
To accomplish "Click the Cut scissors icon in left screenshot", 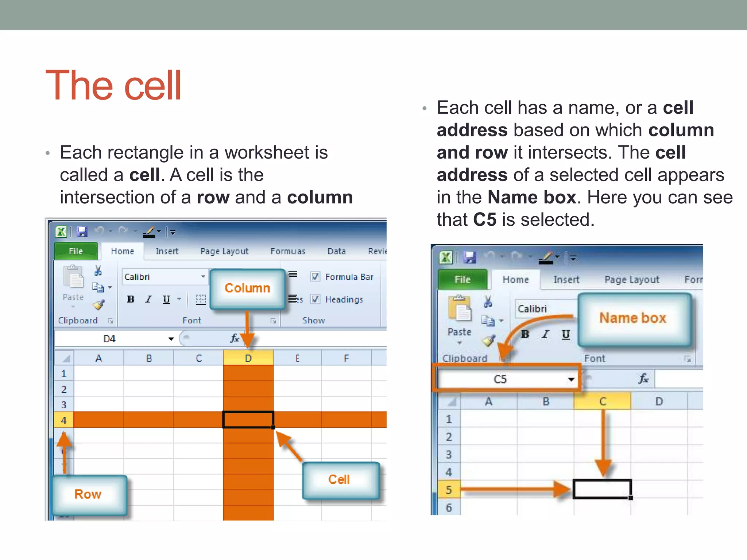I will (98, 271).
